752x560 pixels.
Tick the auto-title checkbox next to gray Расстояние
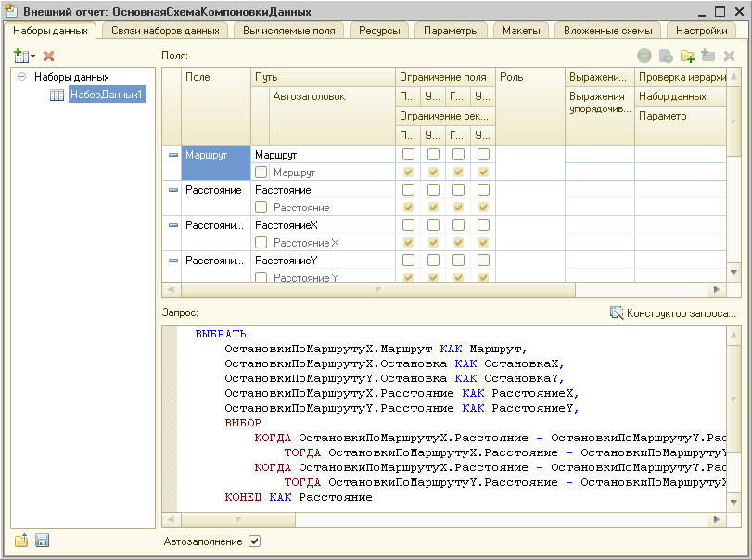pyautogui.click(x=261, y=207)
